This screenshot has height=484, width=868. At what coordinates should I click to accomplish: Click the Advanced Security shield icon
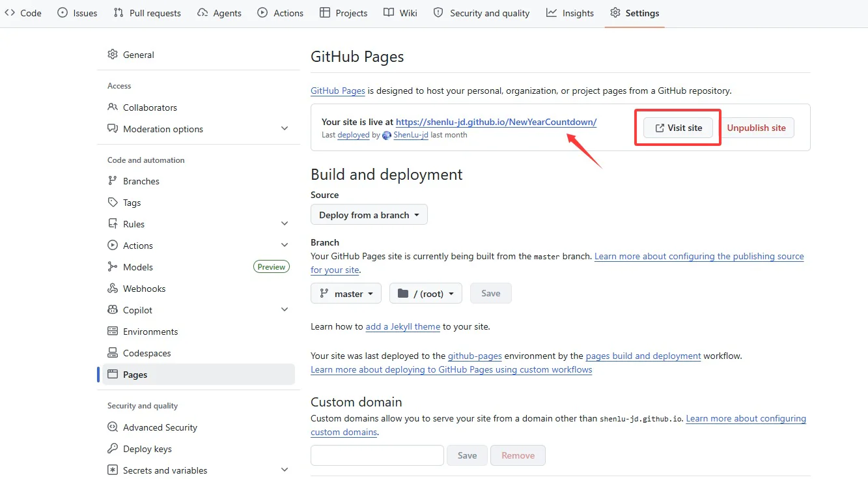click(x=113, y=427)
